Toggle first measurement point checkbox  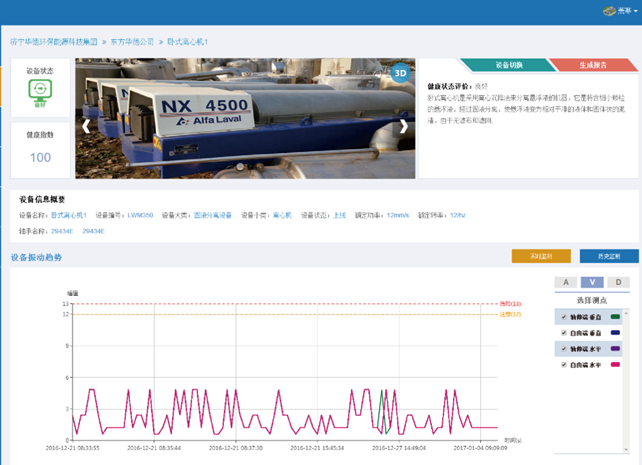[x=562, y=317]
